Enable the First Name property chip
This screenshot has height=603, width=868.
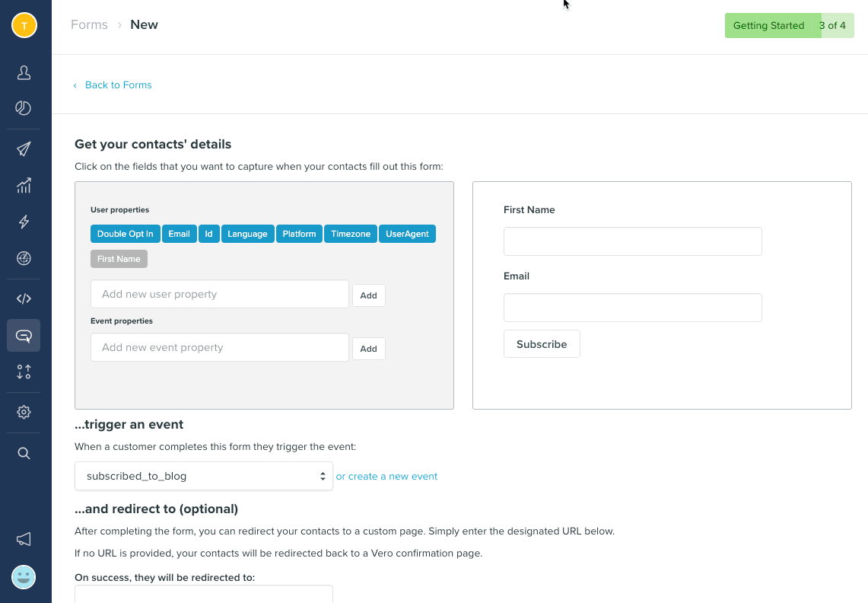(x=119, y=259)
